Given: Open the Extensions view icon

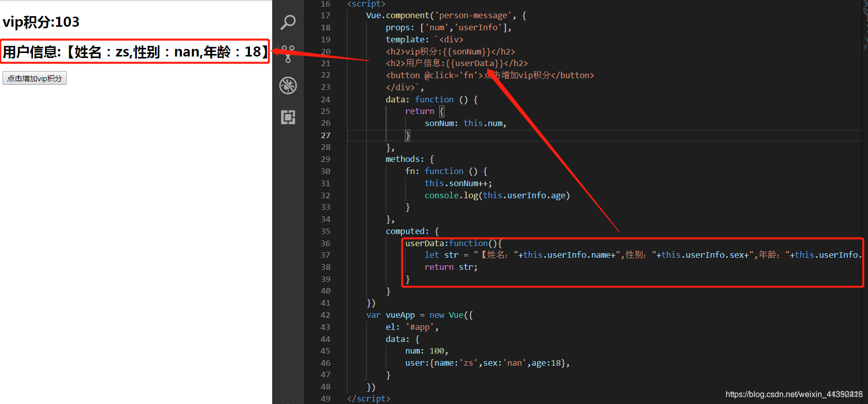Looking at the screenshot, I should coord(288,117).
